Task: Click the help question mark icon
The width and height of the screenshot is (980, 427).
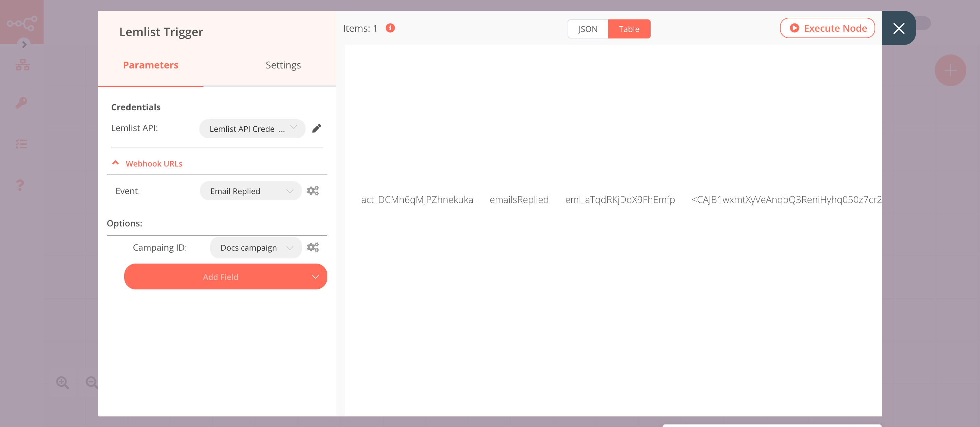Action: point(20,185)
